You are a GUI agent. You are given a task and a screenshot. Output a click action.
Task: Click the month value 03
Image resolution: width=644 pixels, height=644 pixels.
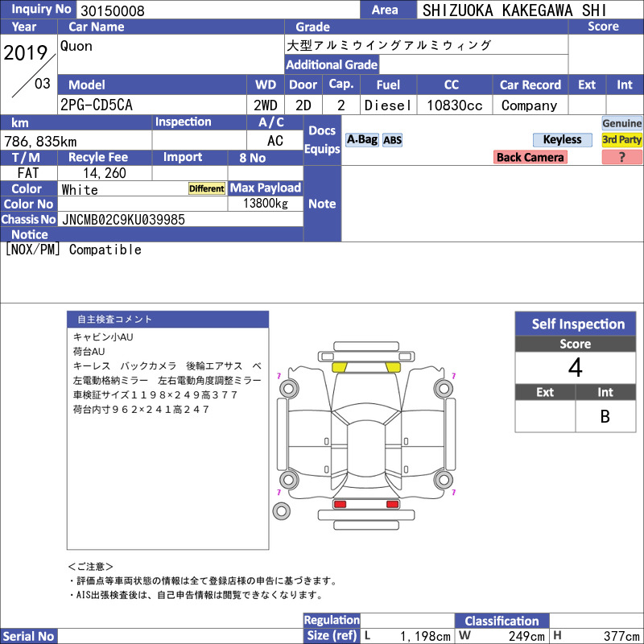[x=43, y=84]
